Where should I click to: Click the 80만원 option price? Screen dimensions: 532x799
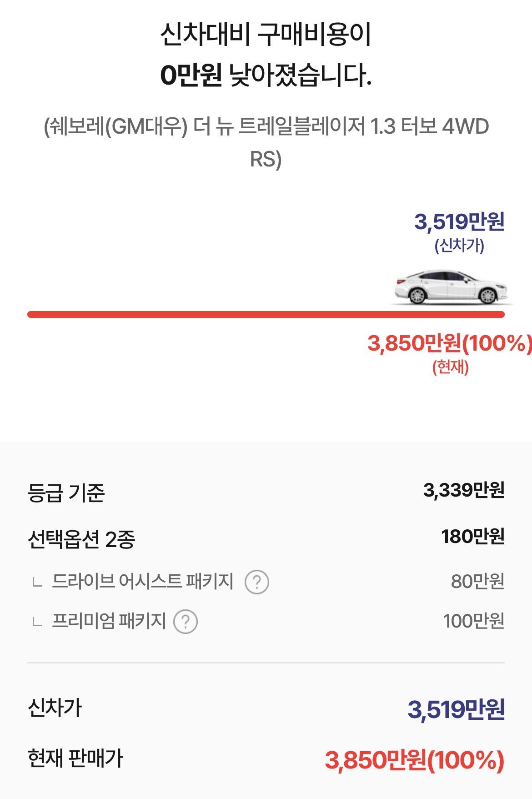point(478,582)
